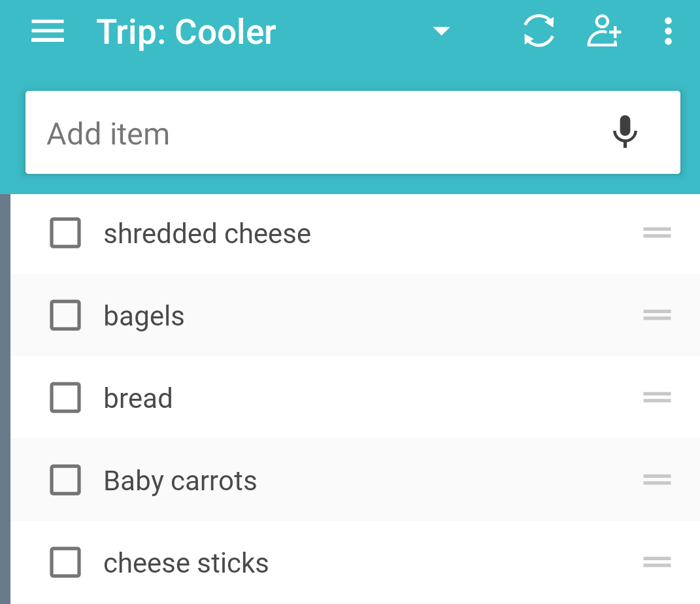Tap the Baby carrots reorder handle
Screen dimensions: 700x604
tap(657, 479)
